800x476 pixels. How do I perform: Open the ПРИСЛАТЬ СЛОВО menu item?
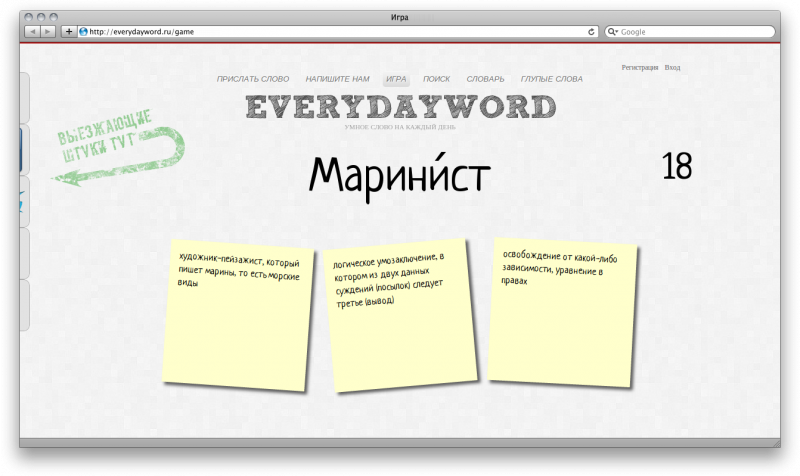tap(253, 79)
